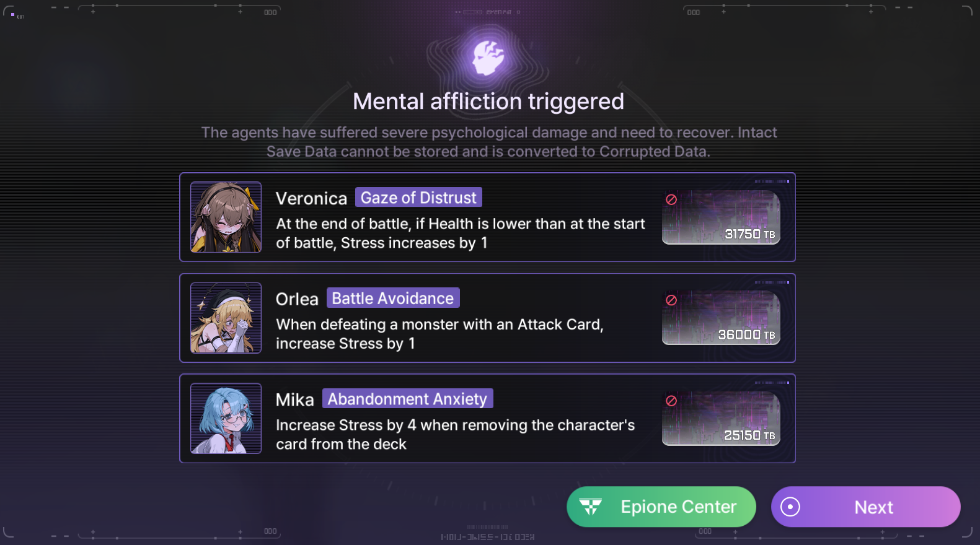Screen dimensions: 980x545
Task: Open the 31750 TB corrupted data card
Action: point(721,217)
